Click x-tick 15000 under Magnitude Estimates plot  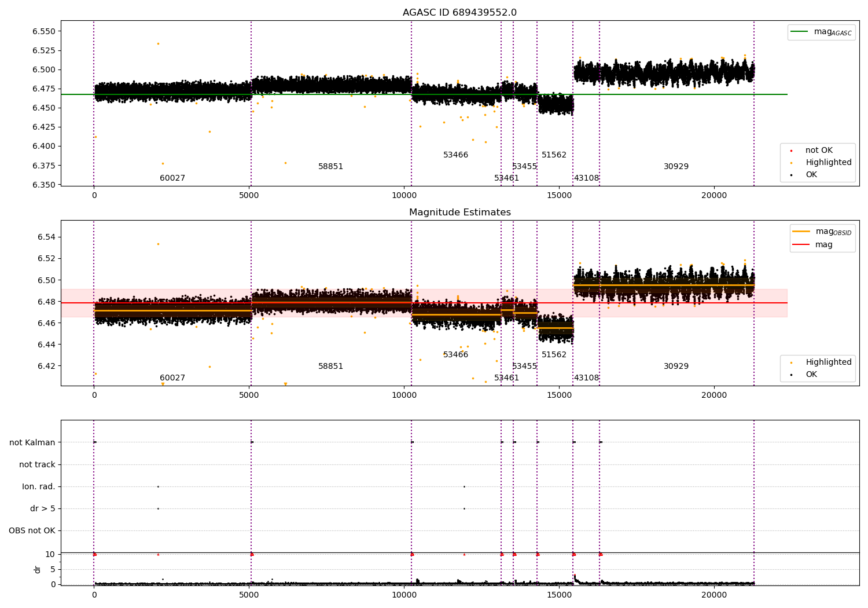click(x=559, y=395)
